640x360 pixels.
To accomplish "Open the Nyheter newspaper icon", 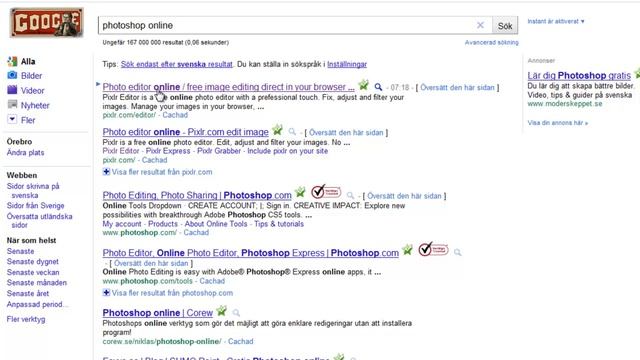I will [x=12, y=105].
